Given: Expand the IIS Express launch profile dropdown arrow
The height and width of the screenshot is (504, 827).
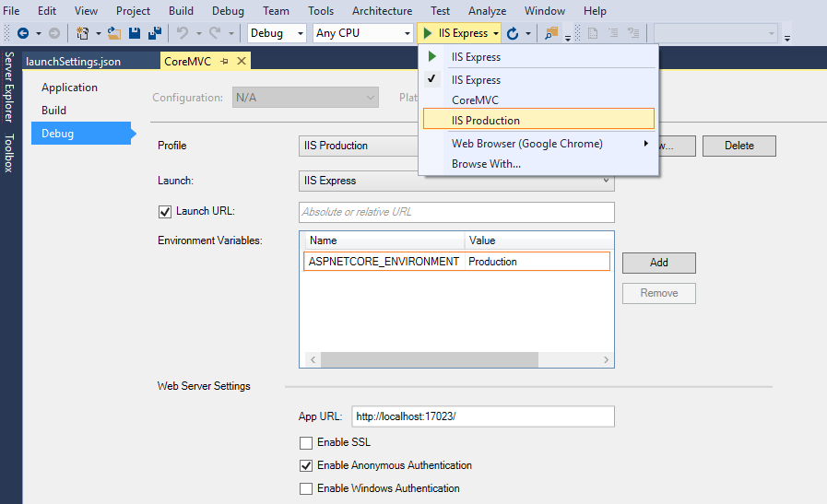Looking at the screenshot, I should pyautogui.click(x=496, y=34).
